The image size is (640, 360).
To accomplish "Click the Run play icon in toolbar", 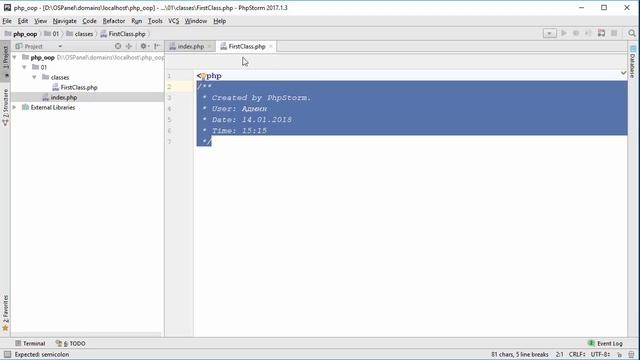I will coord(564,33).
